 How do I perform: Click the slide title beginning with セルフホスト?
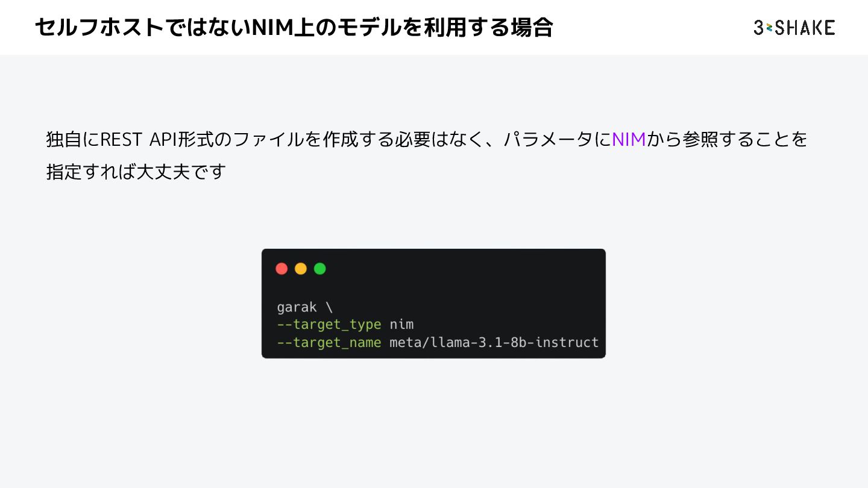coord(294,28)
